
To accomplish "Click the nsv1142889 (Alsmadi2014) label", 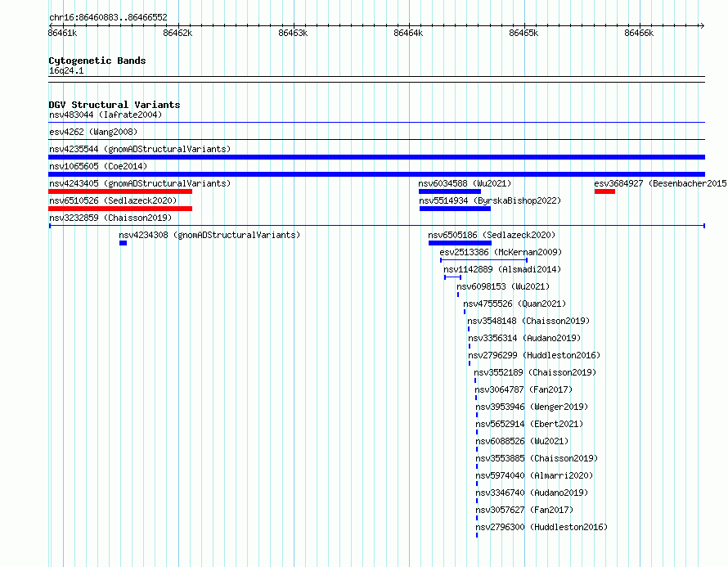I will coord(502,269).
